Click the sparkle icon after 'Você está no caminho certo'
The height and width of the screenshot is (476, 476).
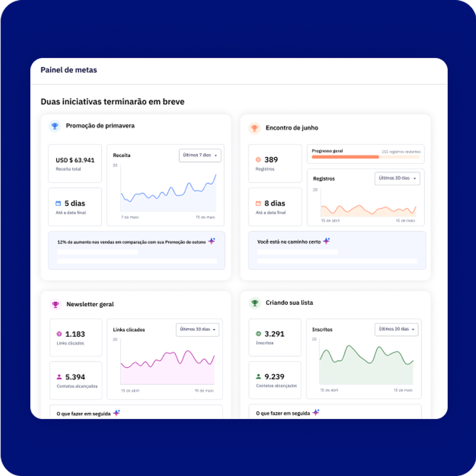pos(327,241)
